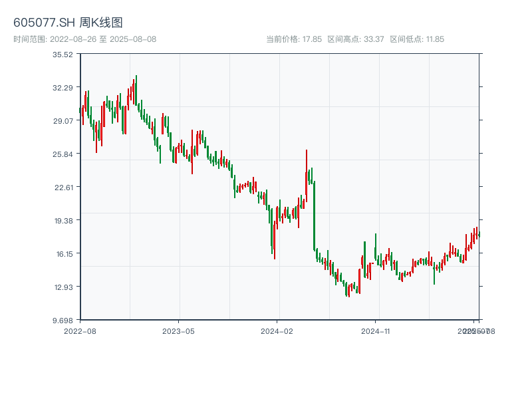Click the 605077.SH 周K线图 chart title
The width and height of the screenshot is (532, 399).
[68, 23]
